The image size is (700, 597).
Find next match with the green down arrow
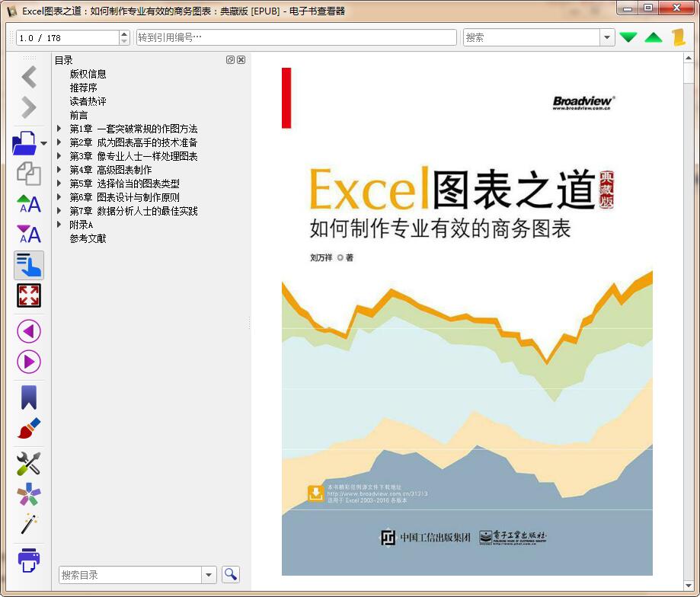tap(628, 37)
